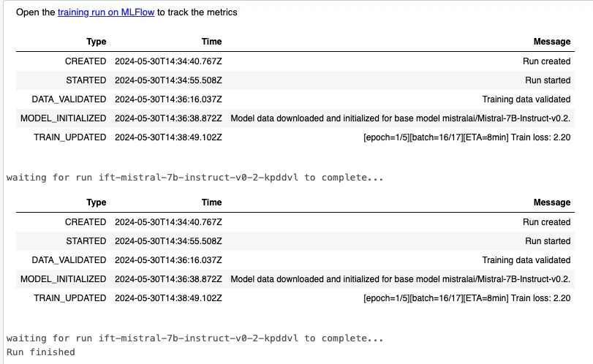The image size is (593, 364).
Task: Click the STARTED cell in the first table
Action: pos(86,80)
